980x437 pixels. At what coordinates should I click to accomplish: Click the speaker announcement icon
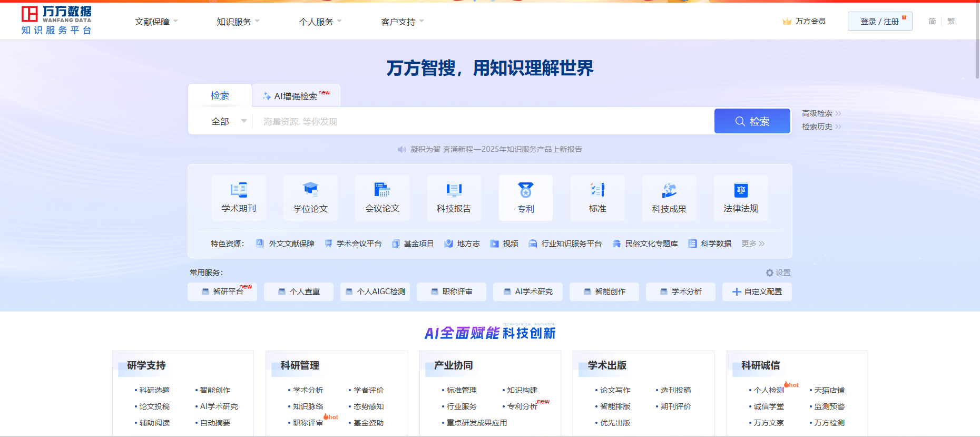(x=401, y=150)
